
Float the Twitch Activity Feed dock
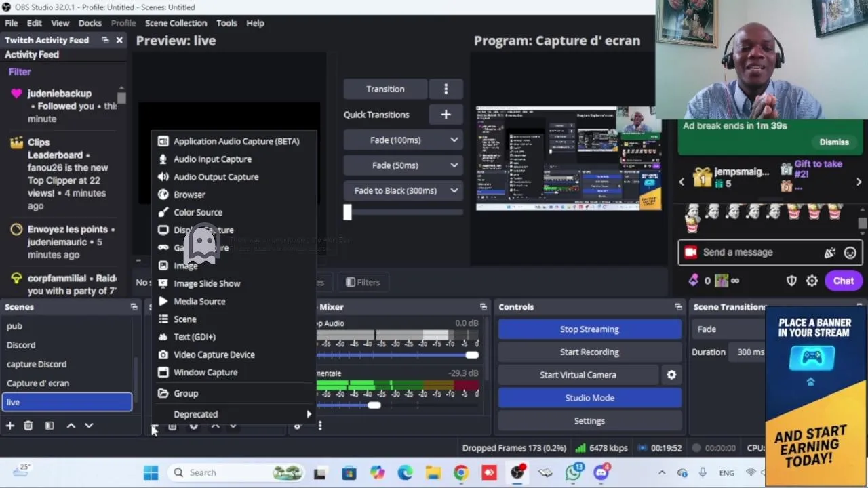tap(105, 40)
